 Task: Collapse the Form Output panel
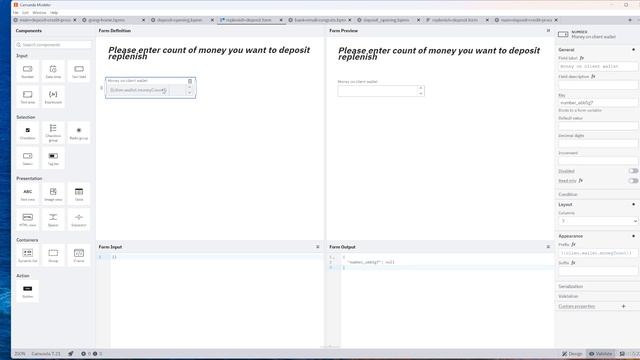[x=548, y=247]
